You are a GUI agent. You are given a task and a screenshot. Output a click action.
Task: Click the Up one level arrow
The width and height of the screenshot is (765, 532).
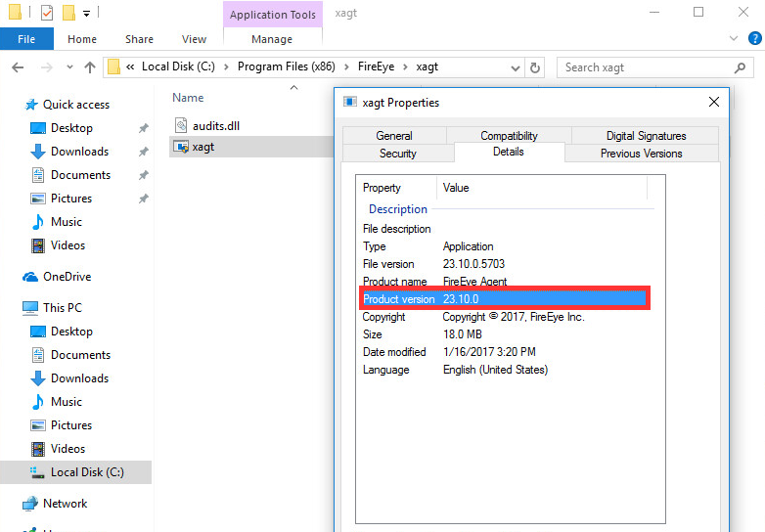(90, 67)
